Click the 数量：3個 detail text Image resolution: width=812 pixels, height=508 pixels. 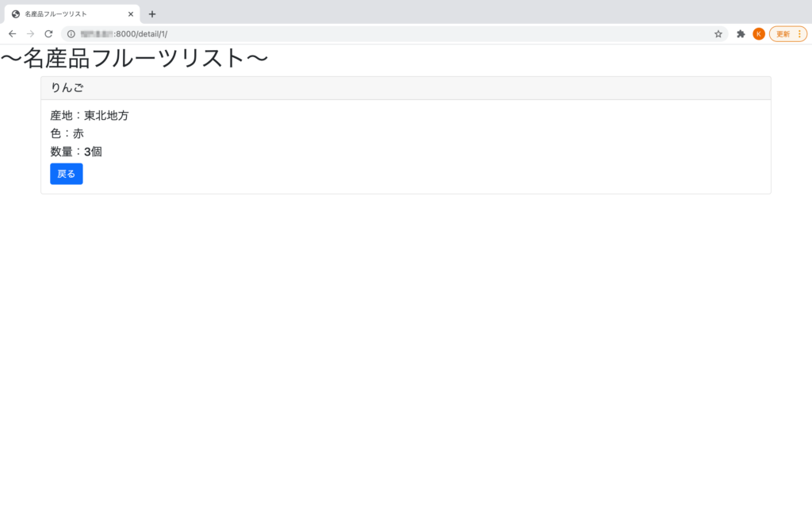pyautogui.click(x=75, y=151)
